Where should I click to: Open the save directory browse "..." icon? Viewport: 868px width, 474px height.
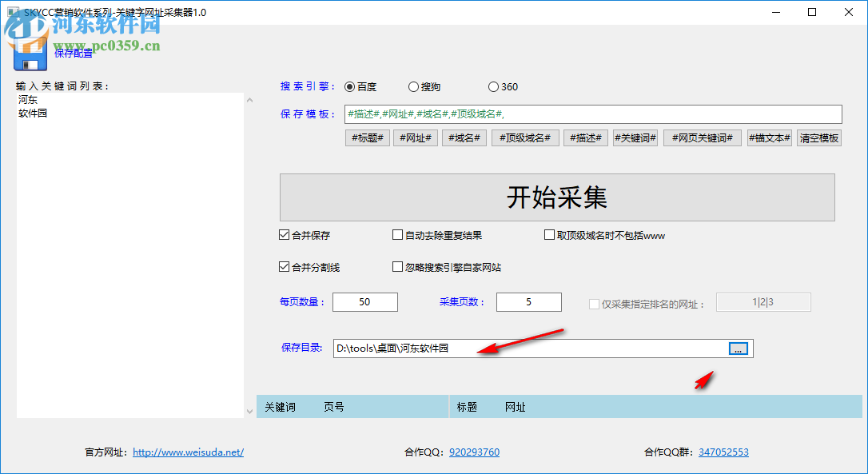(x=738, y=349)
